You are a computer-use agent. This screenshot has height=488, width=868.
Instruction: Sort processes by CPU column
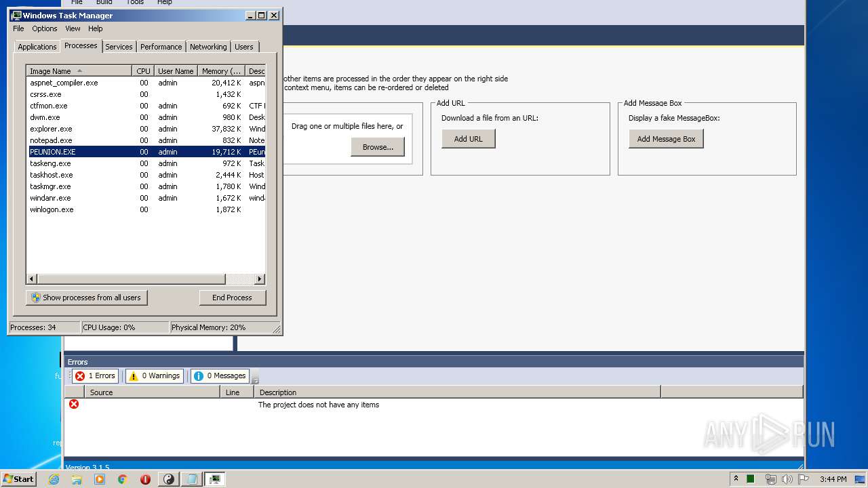pyautogui.click(x=143, y=71)
